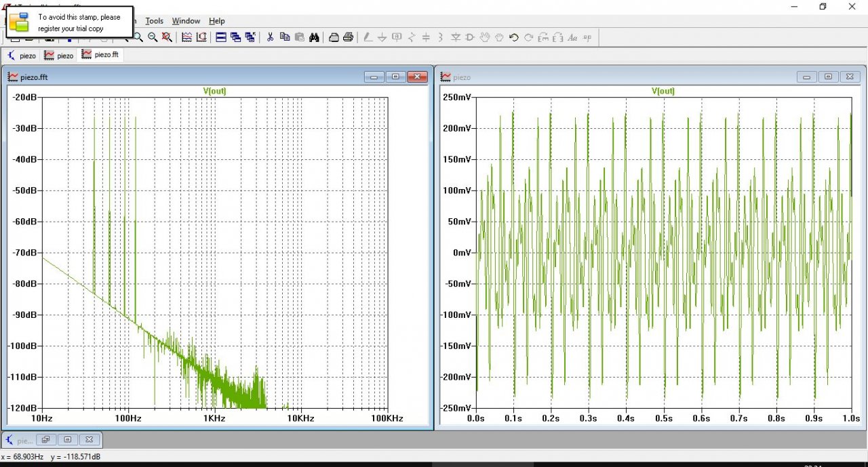Open the Tools menu
This screenshot has width=868, height=467.
155,21
